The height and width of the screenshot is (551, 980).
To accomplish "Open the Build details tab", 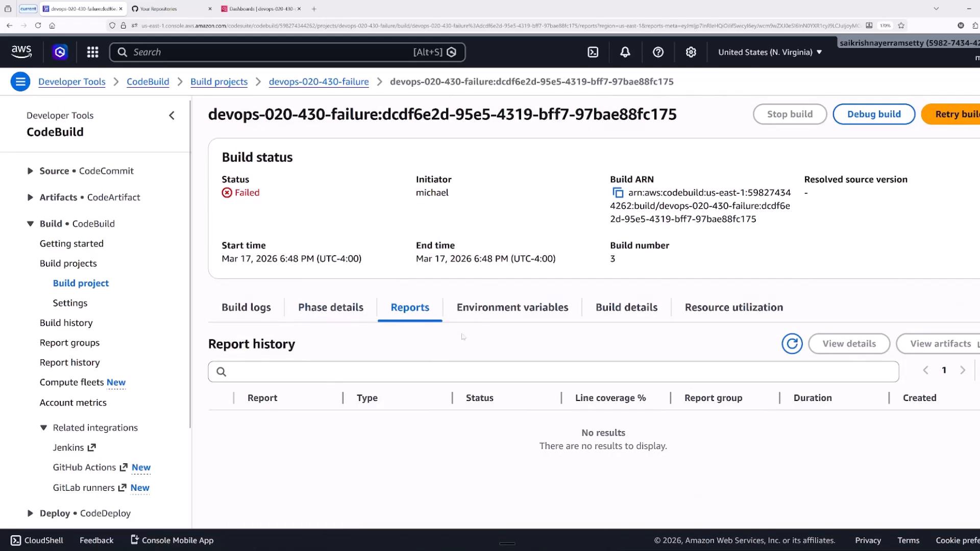I will [626, 308].
